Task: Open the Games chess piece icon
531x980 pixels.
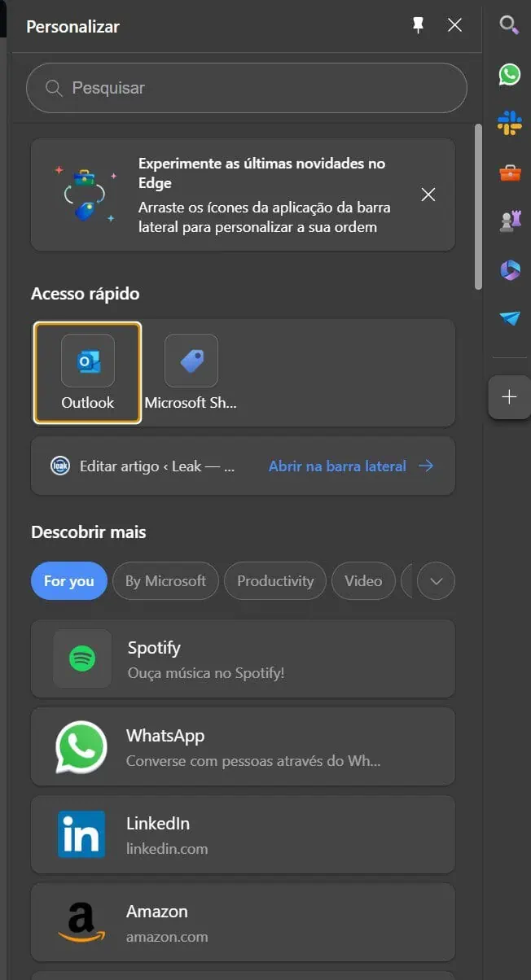Action: click(x=510, y=221)
